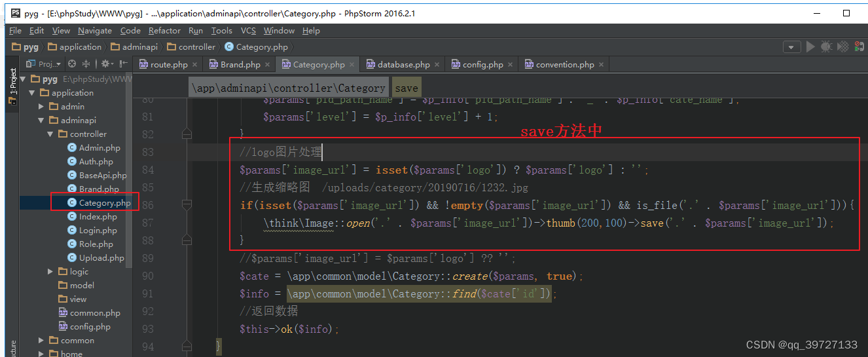Select the model folder in tree
The height and width of the screenshot is (357, 868).
pyautogui.click(x=76, y=285)
